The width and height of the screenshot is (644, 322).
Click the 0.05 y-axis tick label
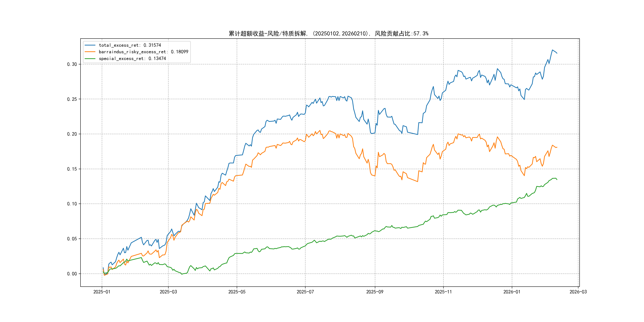[x=72, y=239]
